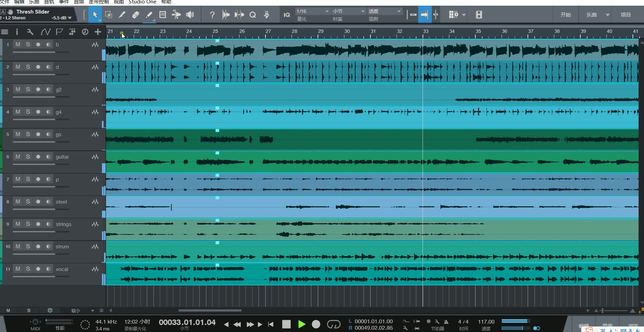The image size is (644, 332).
Task: Click the stop button in transport
Action: pyautogui.click(x=286, y=324)
